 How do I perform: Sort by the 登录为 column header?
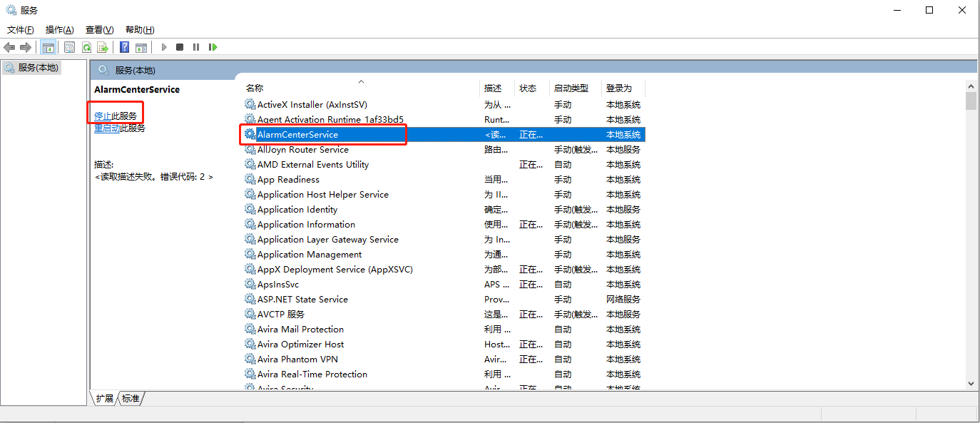pos(623,88)
